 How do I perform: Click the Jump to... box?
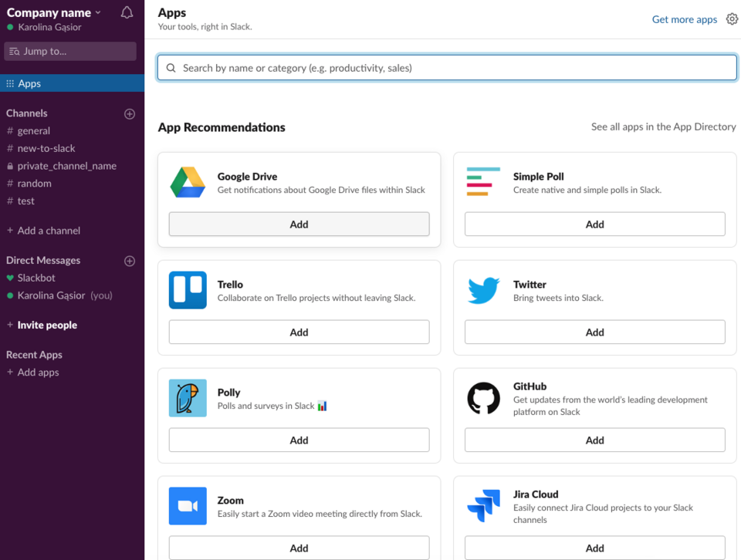70,51
